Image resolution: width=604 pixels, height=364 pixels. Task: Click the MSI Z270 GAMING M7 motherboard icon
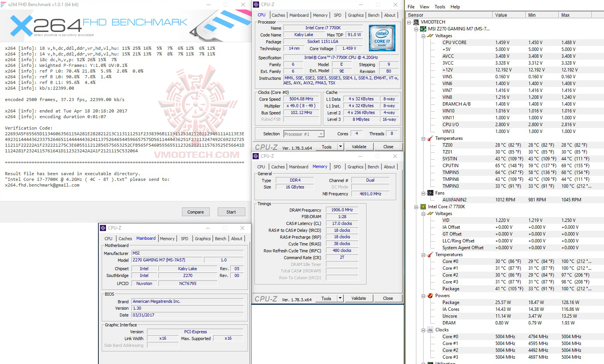tap(423, 29)
